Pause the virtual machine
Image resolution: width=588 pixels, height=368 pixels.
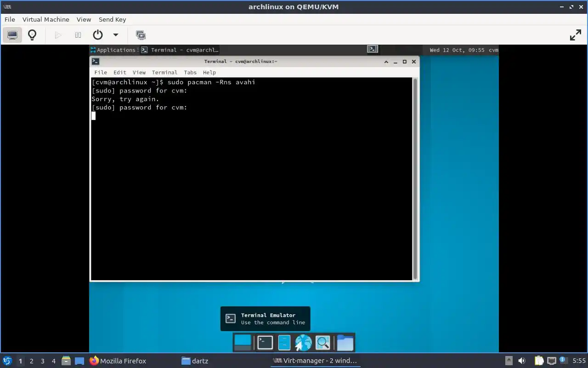pyautogui.click(x=78, y=35)
